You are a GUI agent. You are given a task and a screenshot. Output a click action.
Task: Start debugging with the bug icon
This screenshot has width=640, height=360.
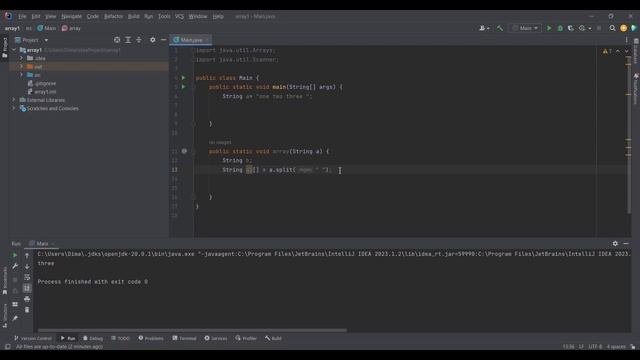click(560, 28)
